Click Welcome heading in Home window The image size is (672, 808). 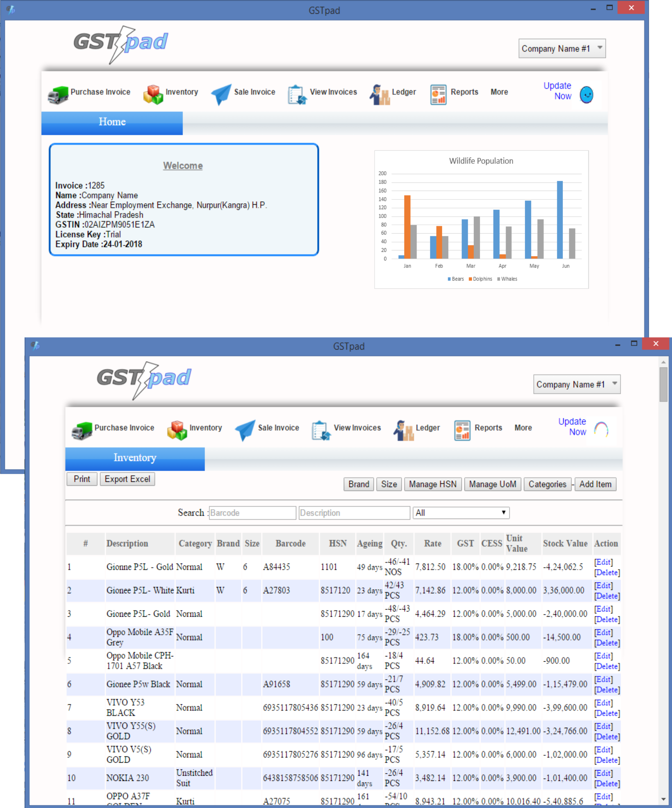[183, 166]
